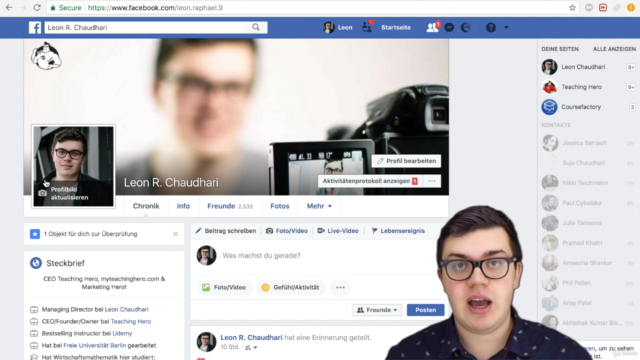640x360 pixels.
Task: Reload the page with the refresh icon
Action: point(37,8)
